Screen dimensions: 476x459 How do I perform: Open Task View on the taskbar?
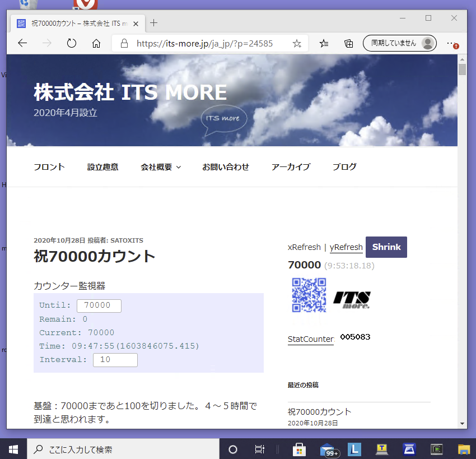tap(259, 449)
